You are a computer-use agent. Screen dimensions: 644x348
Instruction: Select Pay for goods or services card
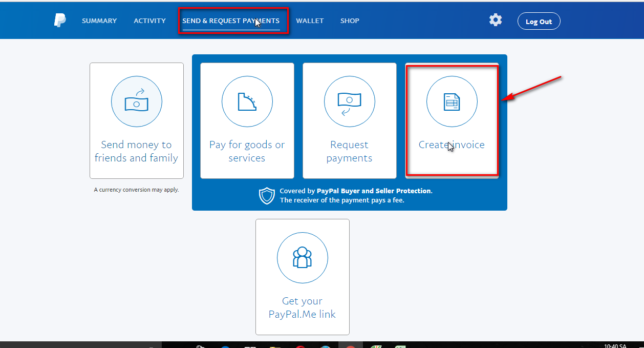tap(247, 120)
